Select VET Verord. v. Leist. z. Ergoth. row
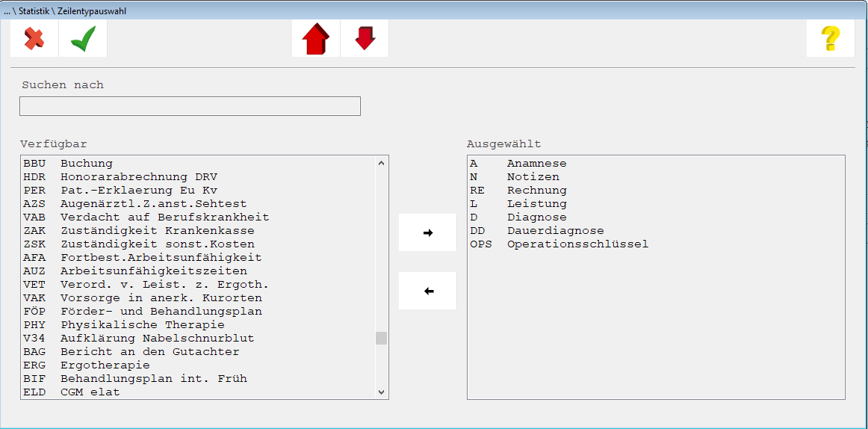 coord(198,285)
